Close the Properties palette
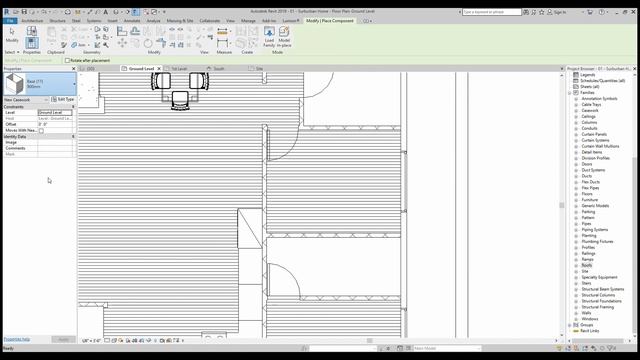 click(73, 69)
